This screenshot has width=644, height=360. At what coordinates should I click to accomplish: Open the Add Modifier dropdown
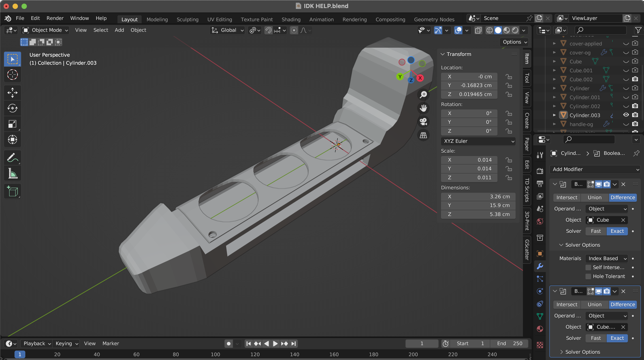pyautogui.click(x=595, y=169)
